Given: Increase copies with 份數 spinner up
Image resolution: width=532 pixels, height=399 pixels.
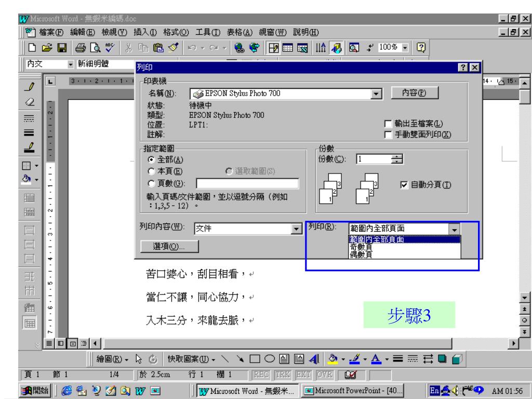Looking at the screenshot, I should [x=396, y=157].
